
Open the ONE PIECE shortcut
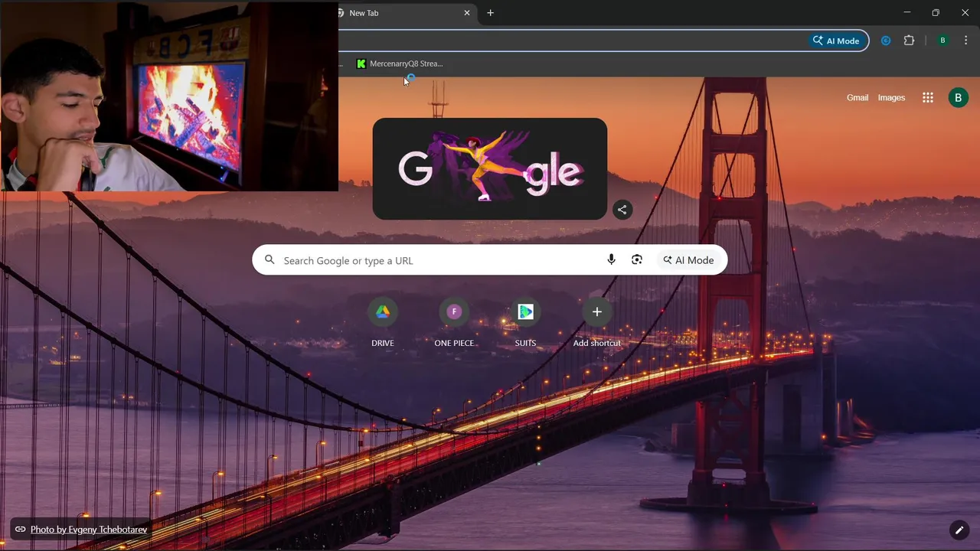pos(454,323)
